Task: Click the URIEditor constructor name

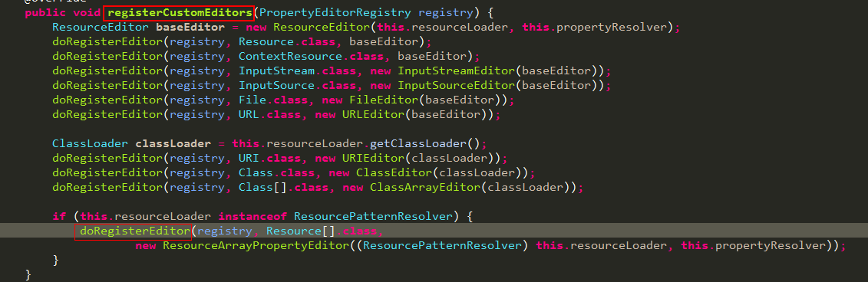Action: pos(374,158)
